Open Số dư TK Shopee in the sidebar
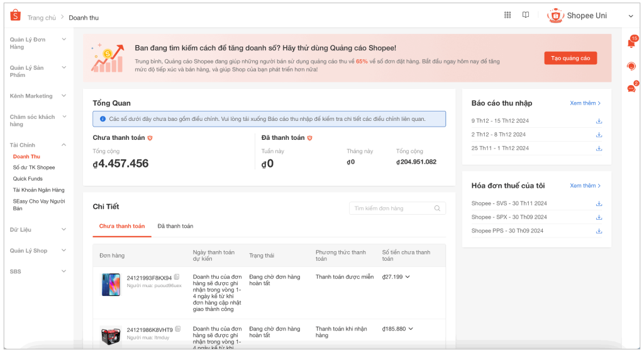 (34, 167)
